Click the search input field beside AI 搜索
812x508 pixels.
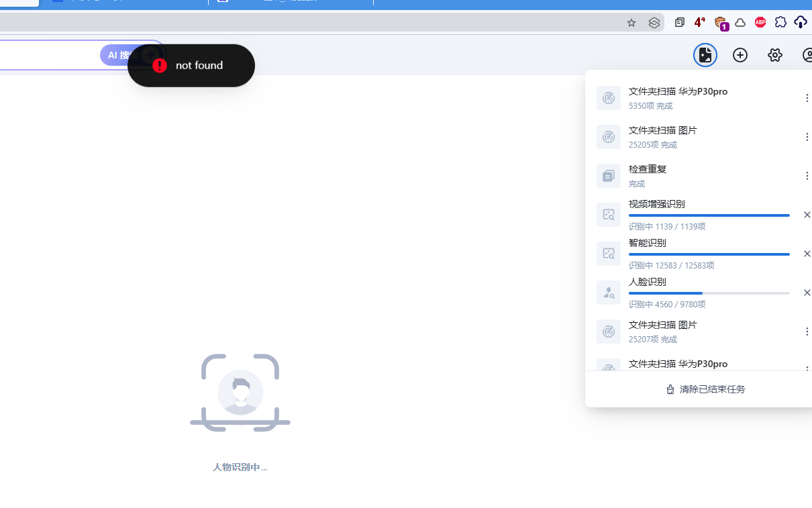[x=48, y=55]
